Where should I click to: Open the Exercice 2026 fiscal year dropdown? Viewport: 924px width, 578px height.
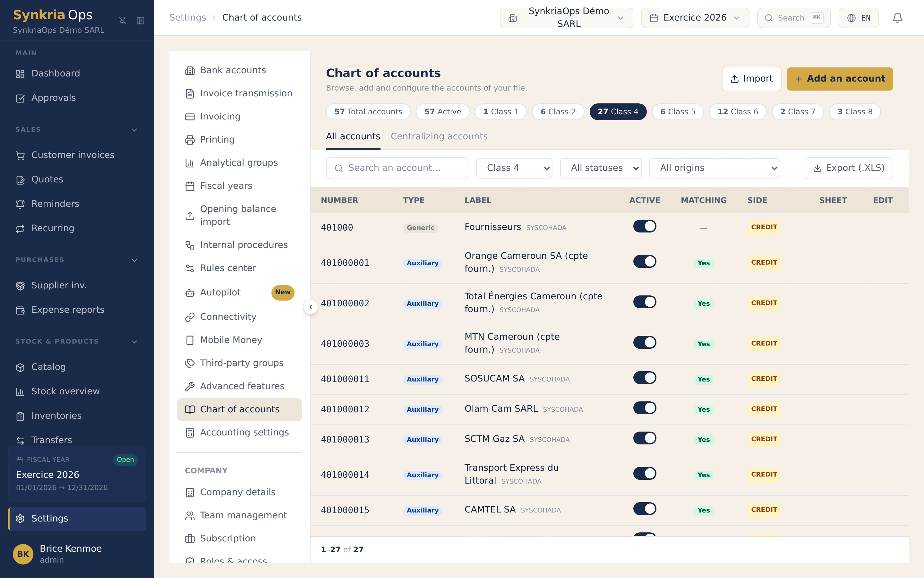click(x=695, y=18)
